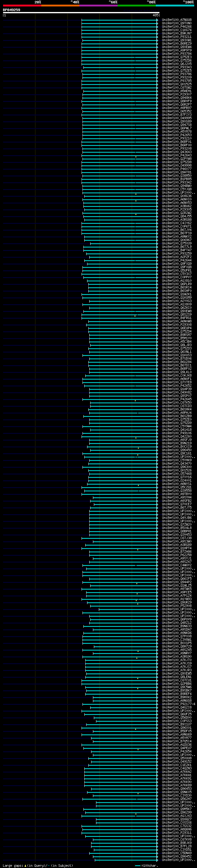Click hit label UniRef100_C6TGW2
Viewport: 197px width, 868px height.
(177, 88)
